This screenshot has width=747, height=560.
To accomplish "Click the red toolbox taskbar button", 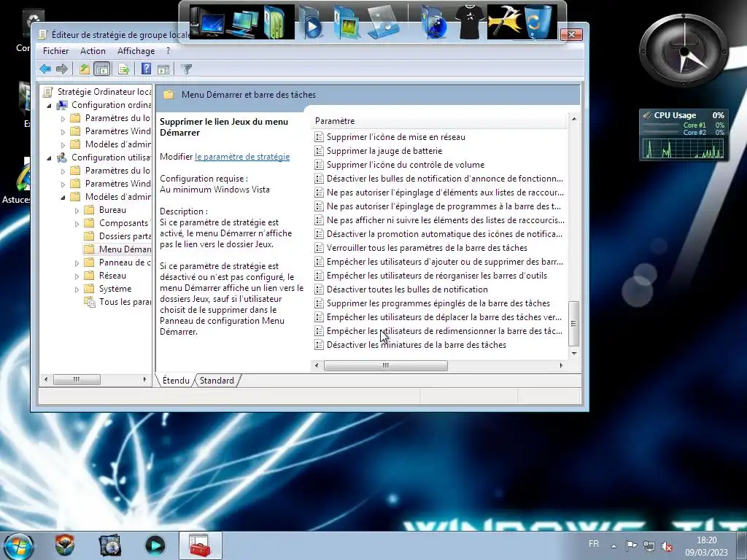I will [200, 545].
